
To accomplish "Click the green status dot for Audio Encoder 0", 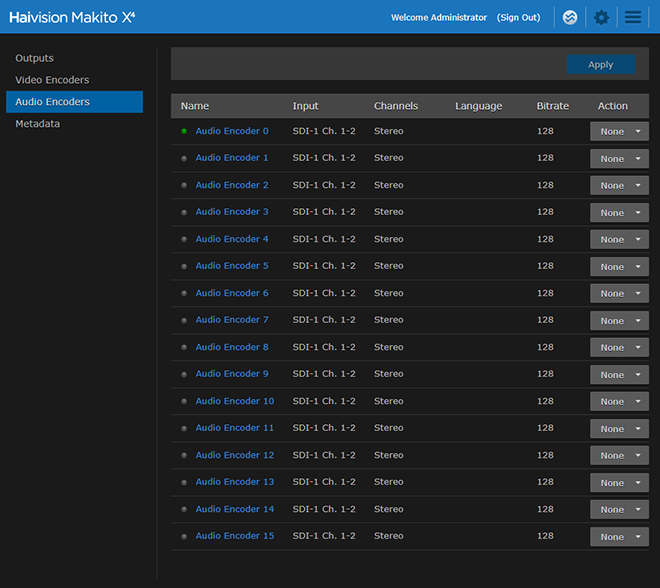I will [x=184, y=131].
